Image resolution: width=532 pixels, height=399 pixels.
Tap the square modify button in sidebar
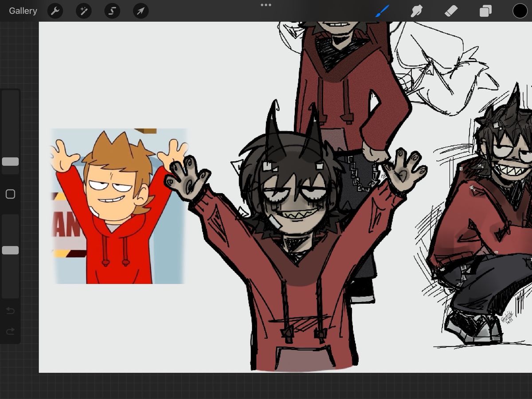point(10,194)
